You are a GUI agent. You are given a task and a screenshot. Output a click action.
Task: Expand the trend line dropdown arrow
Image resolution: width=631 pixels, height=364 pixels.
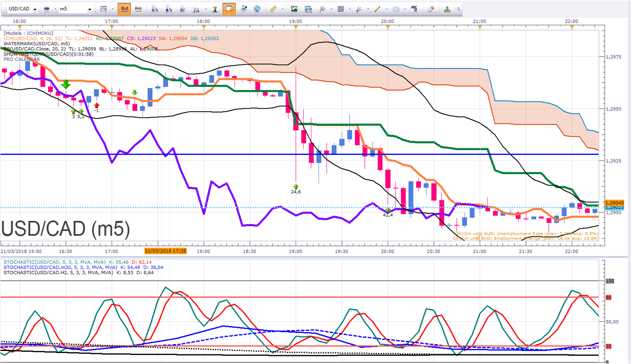386,9
